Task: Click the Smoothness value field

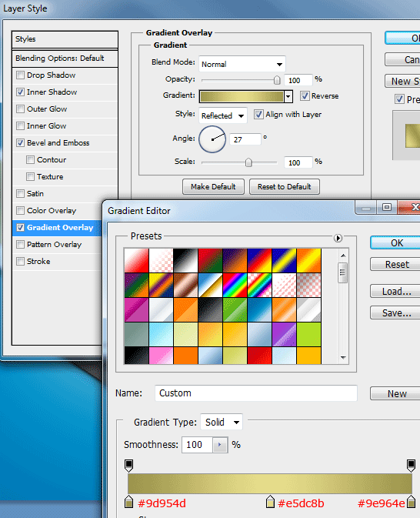Action: 198,445
